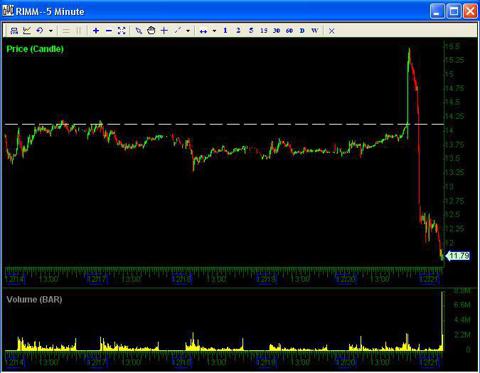The width and height of the screenshot is (480, 373).
Task: Expand the dropdown beside the undo icon
Action: click(x=51, y=31)
